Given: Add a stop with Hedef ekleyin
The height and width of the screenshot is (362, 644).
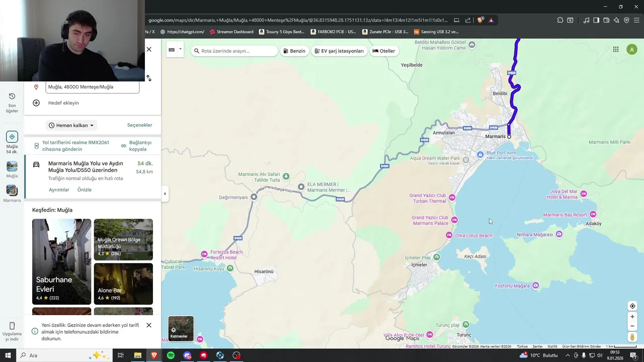Looking at the screenshot, I should point(63,103).
